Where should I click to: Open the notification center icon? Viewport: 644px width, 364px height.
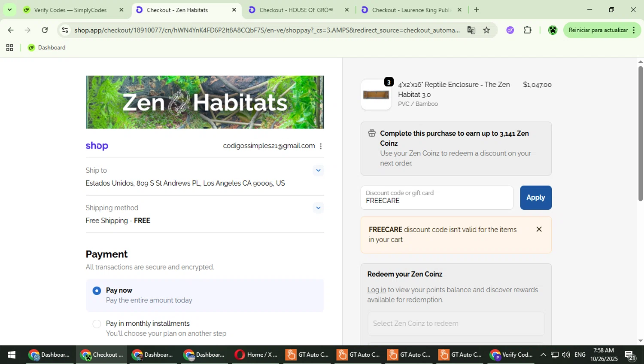631,355
